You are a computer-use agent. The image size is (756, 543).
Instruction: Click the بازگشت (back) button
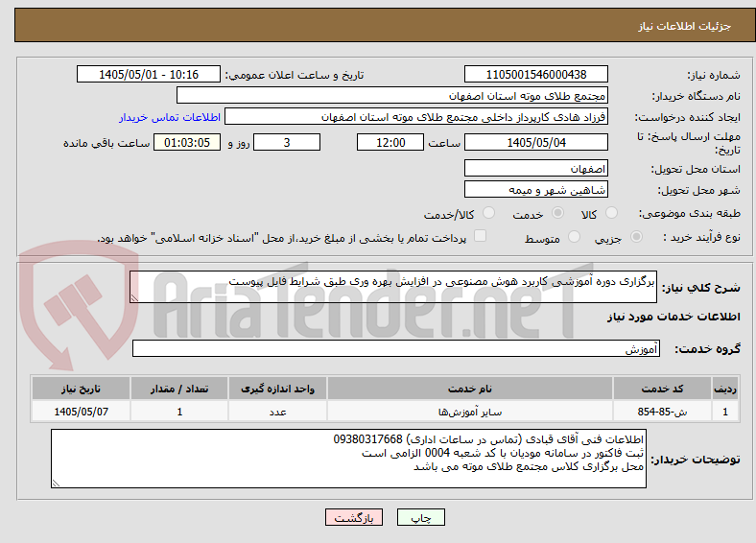pos(354,517)
